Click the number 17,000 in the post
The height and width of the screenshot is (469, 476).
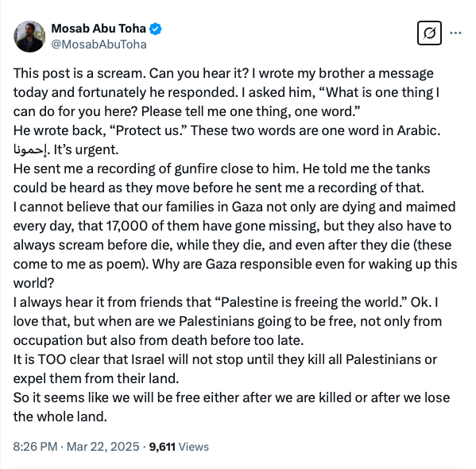(127, 226)
